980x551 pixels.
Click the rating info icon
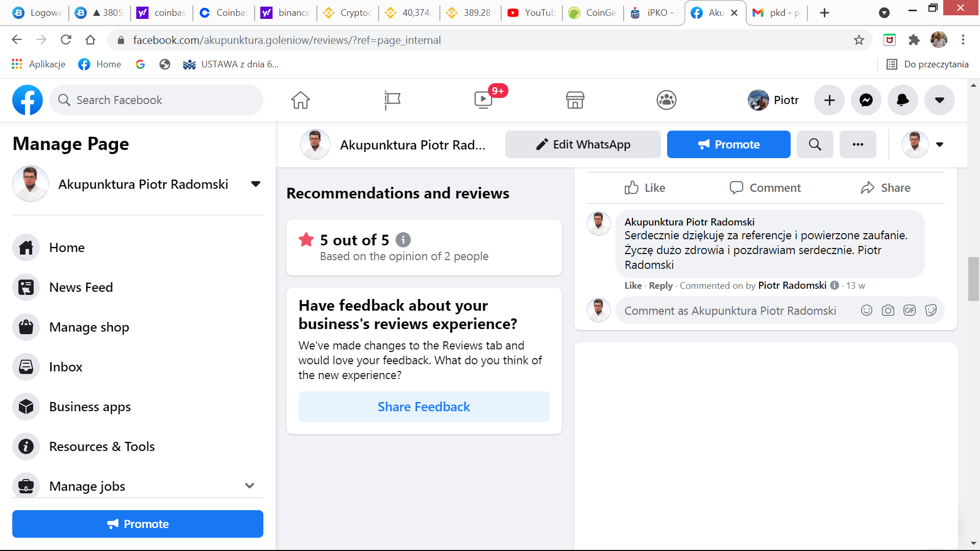[403, 239]
